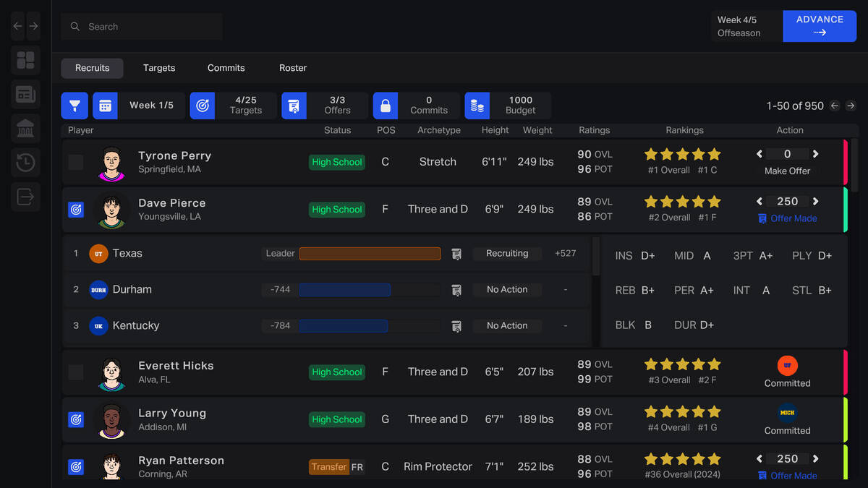Viewport: 868px width, 488px height.
Task: Open the history clock icon in sidebar
Action: 25,163
